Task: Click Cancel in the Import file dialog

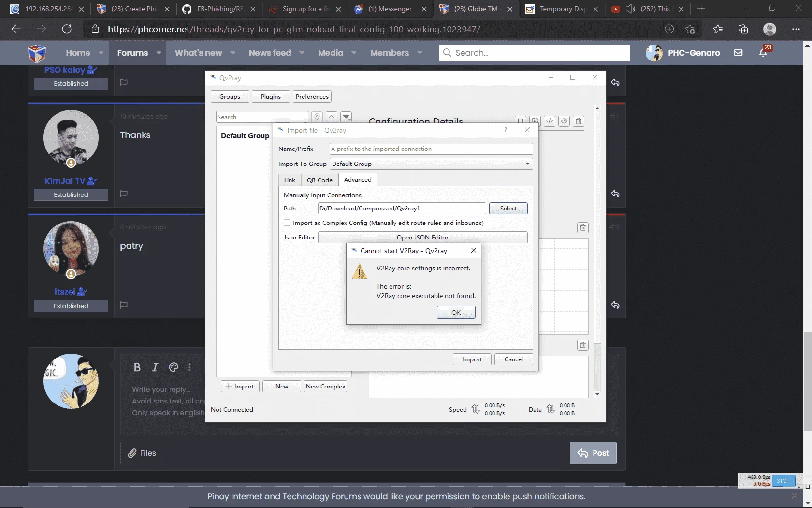Action: coord(513,359)
